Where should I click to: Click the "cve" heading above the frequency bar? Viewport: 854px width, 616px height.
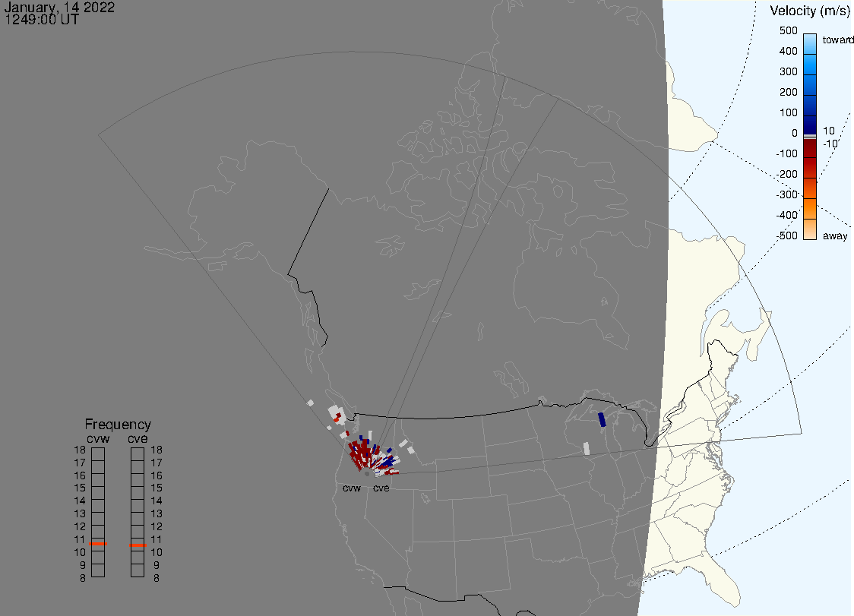[x=138, y=439]
